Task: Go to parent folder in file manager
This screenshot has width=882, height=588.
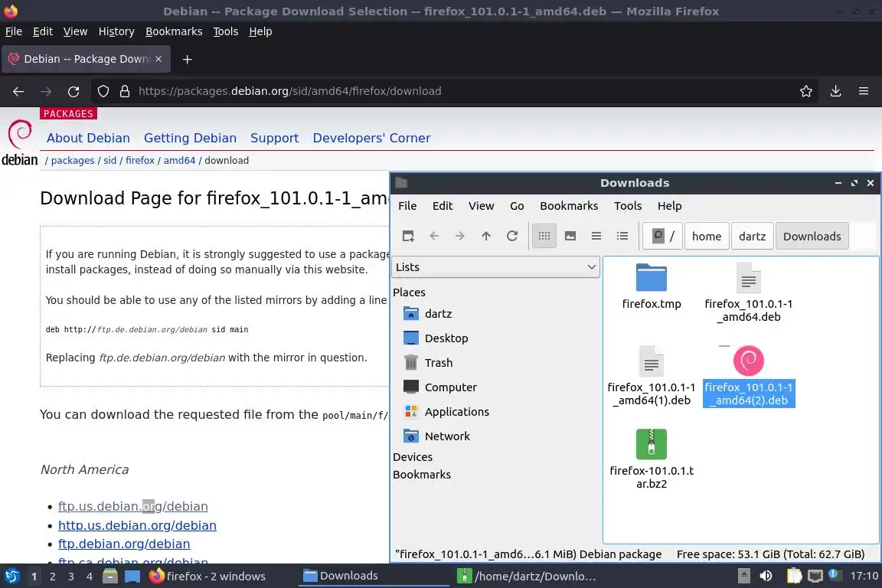Action: pyautogui.click(x=486, y=237)
